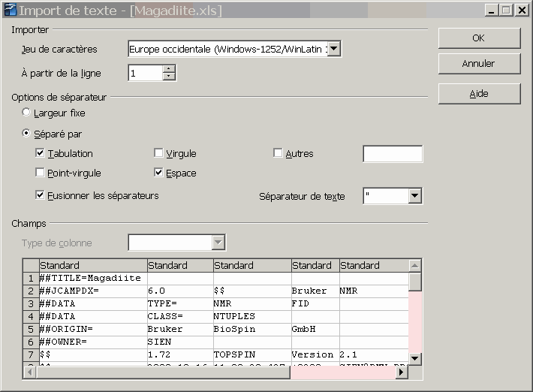Select the third Standard column header above $$
The width and height of the screenshot is (533, 392).
[252, 266]
